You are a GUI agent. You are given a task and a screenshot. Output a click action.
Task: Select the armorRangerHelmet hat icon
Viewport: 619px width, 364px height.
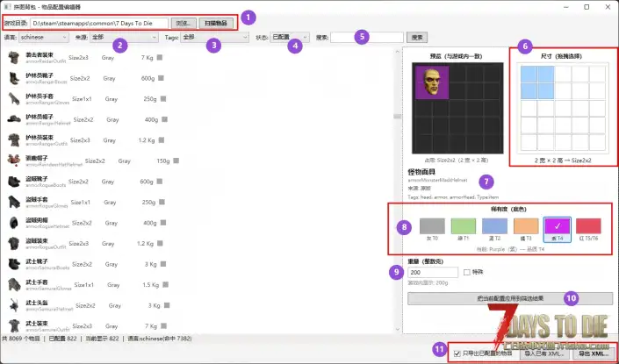(x=14, y=119)
